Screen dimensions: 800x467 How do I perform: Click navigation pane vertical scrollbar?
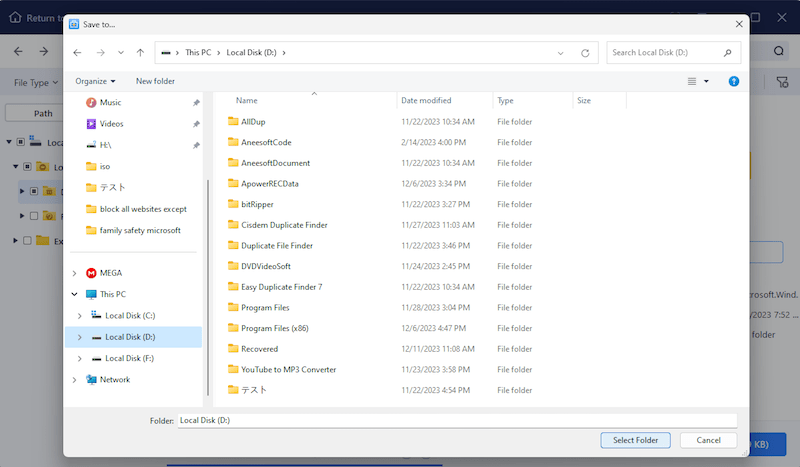(x=208, y=287)
